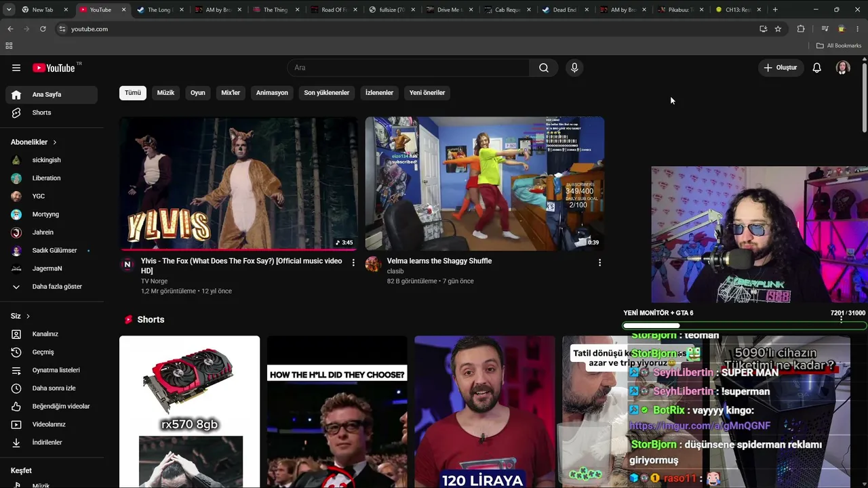
Task: Select the Yeni öneriler chip
Action: (x=427, y=93)
